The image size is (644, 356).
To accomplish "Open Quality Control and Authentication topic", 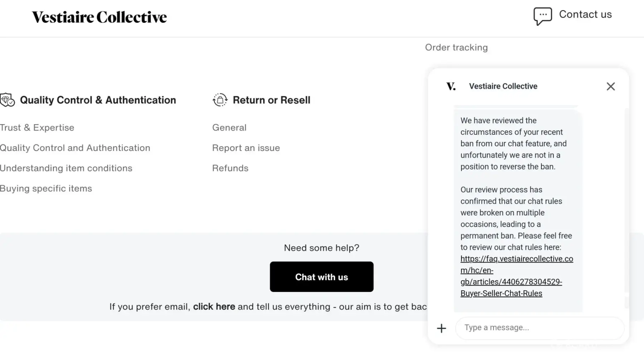I will click(x=75, y=148).
